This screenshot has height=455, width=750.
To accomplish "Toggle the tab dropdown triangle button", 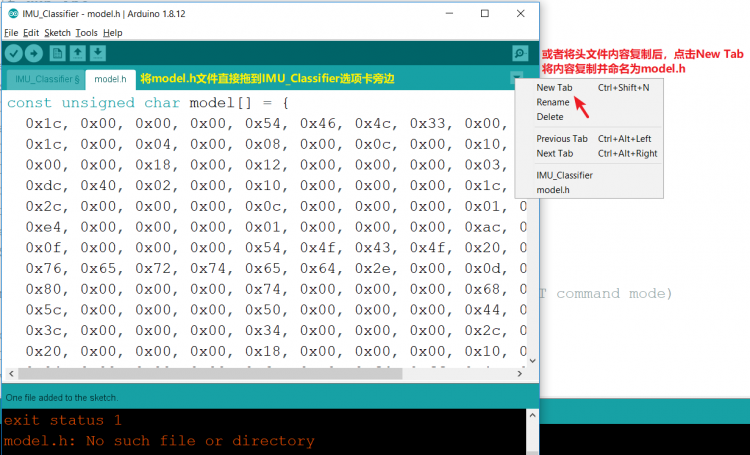I will (x=517, y=77).
